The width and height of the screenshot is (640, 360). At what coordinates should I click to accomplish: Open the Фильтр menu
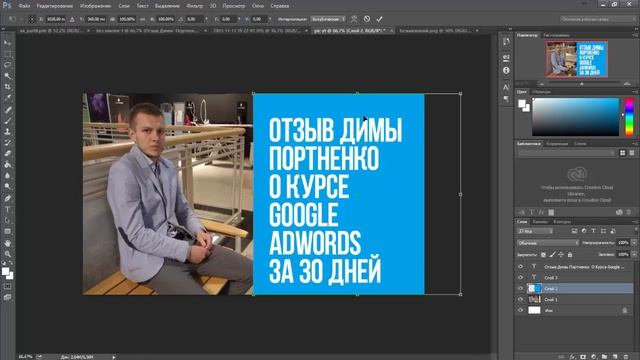(x=194, y=6)
